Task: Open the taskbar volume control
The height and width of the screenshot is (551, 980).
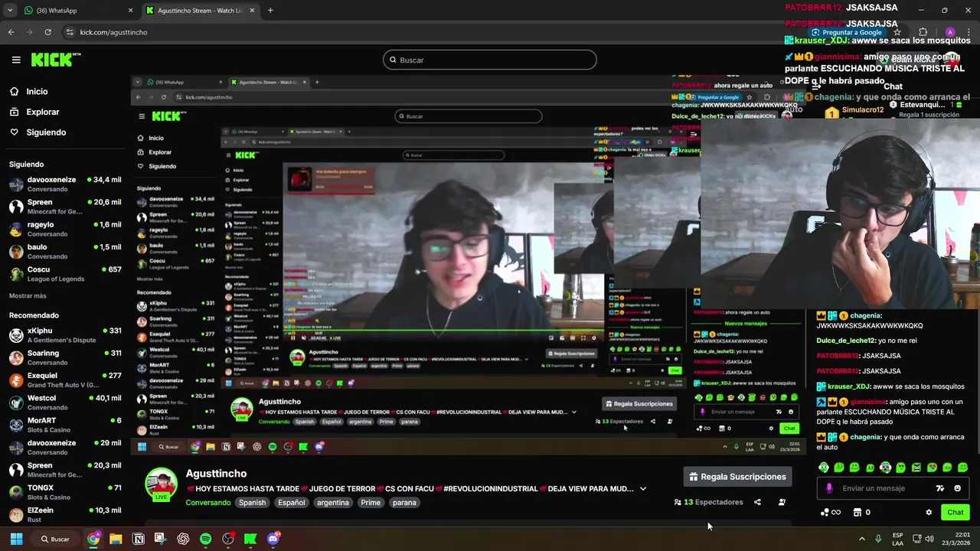Action: coord(929,539)
